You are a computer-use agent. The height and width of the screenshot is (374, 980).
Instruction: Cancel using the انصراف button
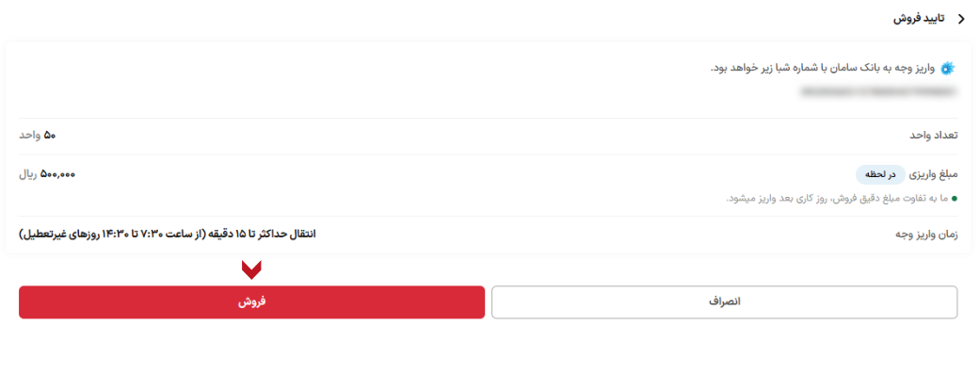pos(724,302)
